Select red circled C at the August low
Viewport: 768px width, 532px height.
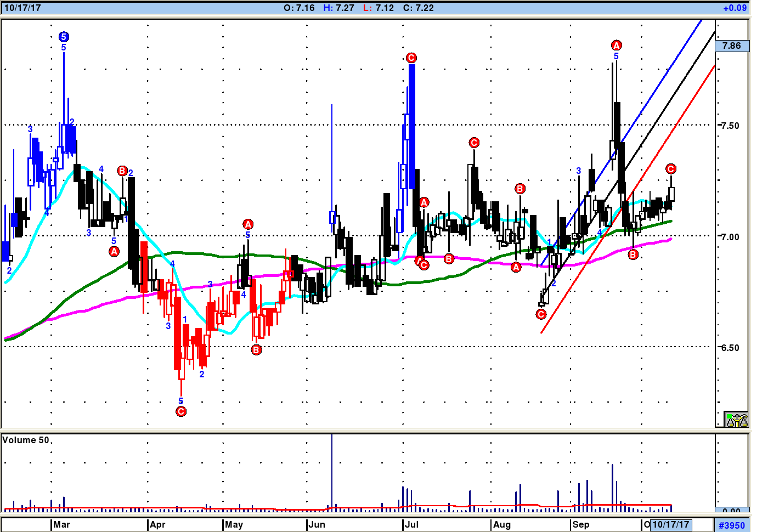click(541, 314)
